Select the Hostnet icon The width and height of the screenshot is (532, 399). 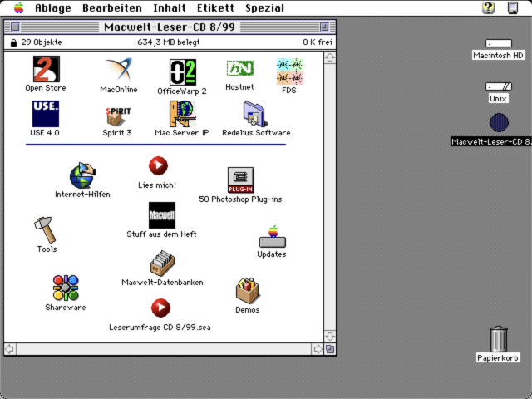(240, 68)
